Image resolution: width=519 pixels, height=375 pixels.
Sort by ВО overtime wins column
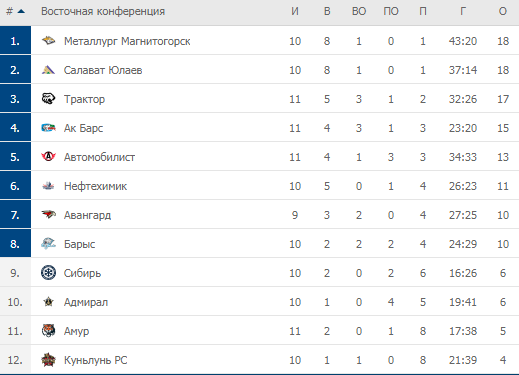coord(359,12)
